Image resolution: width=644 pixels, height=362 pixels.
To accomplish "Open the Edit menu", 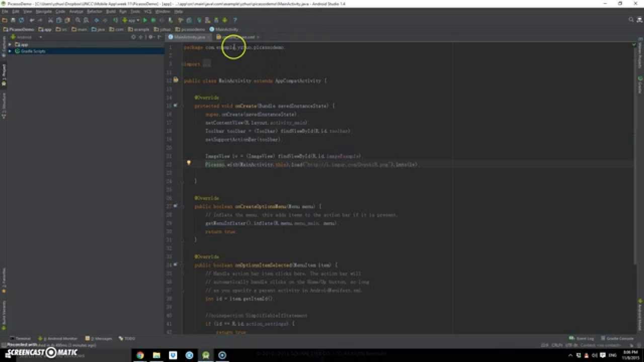I will [x=16, y=11].
